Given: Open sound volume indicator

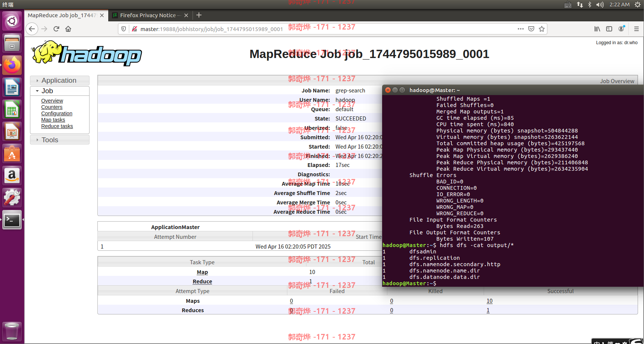Looking at the screenshot, I should (600, 4).
